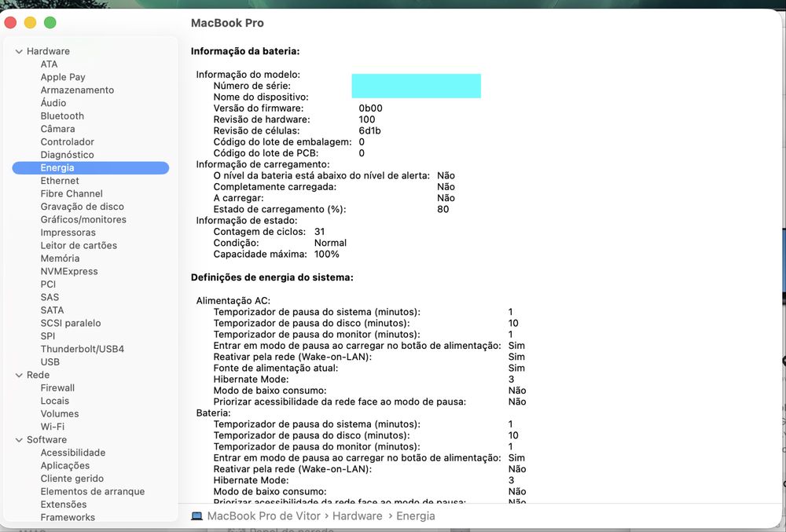Select Armazenamento in the sidebar
Screen dimensions: 786x532
77,90
